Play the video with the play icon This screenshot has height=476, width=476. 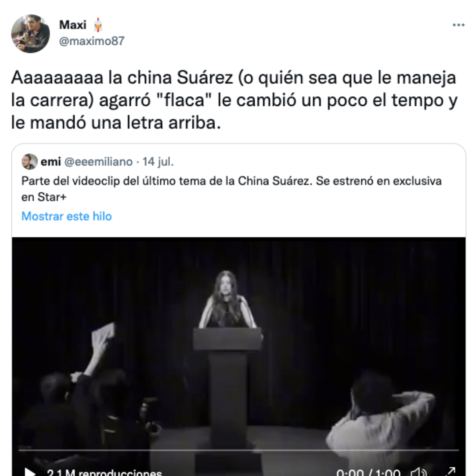29,472
